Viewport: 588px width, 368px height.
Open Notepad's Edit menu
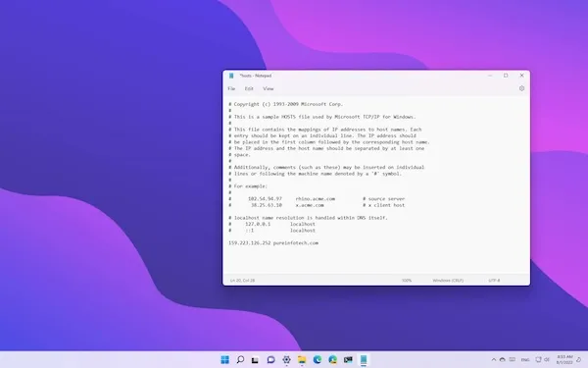click(249, 88)
